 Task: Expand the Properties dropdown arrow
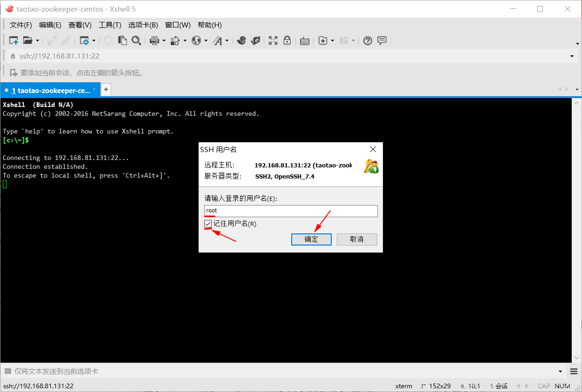point(94,41)
